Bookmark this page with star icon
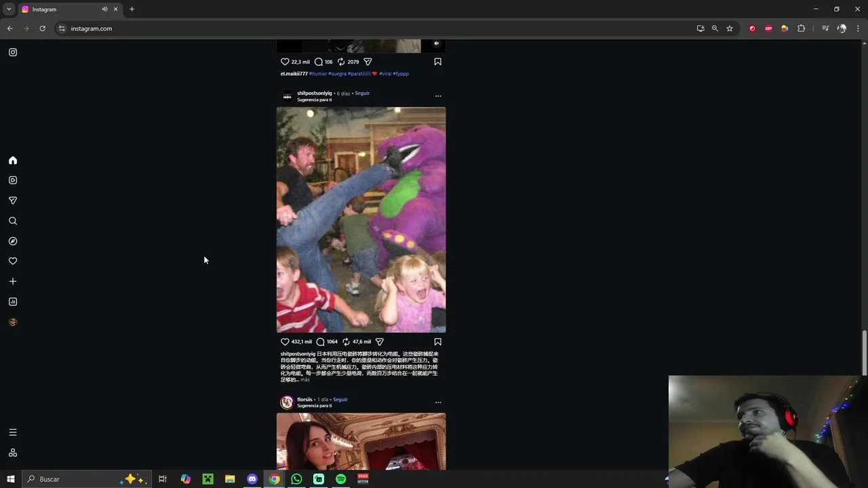 (730, 28)
